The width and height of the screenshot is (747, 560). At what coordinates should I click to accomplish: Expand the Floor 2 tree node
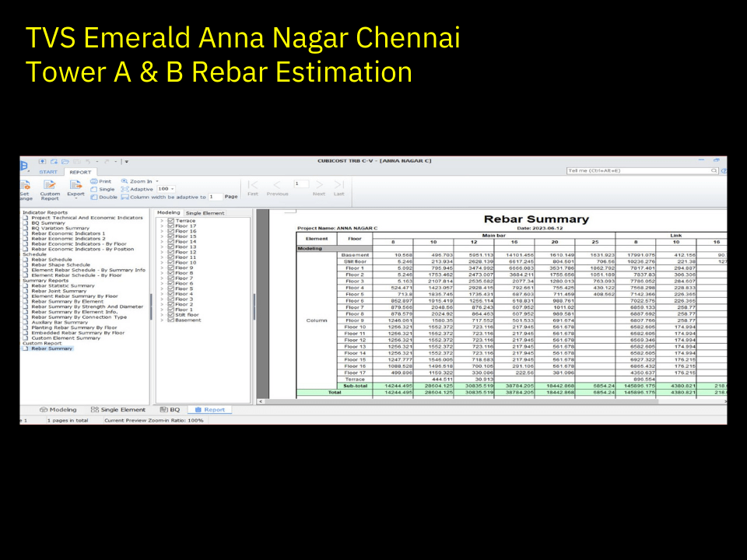[x=162, y=304]
